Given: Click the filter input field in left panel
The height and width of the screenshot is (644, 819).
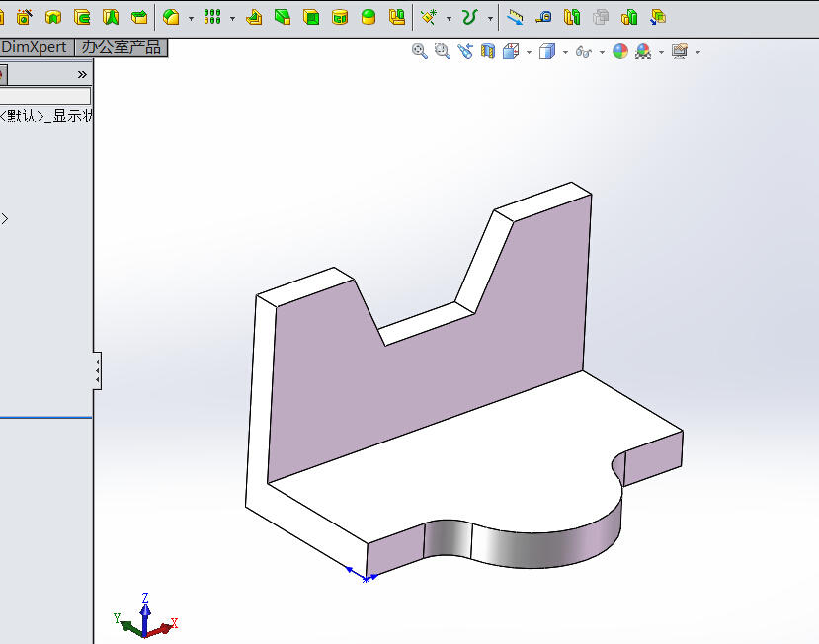Looking at the screenshot, I should [44, 96].
